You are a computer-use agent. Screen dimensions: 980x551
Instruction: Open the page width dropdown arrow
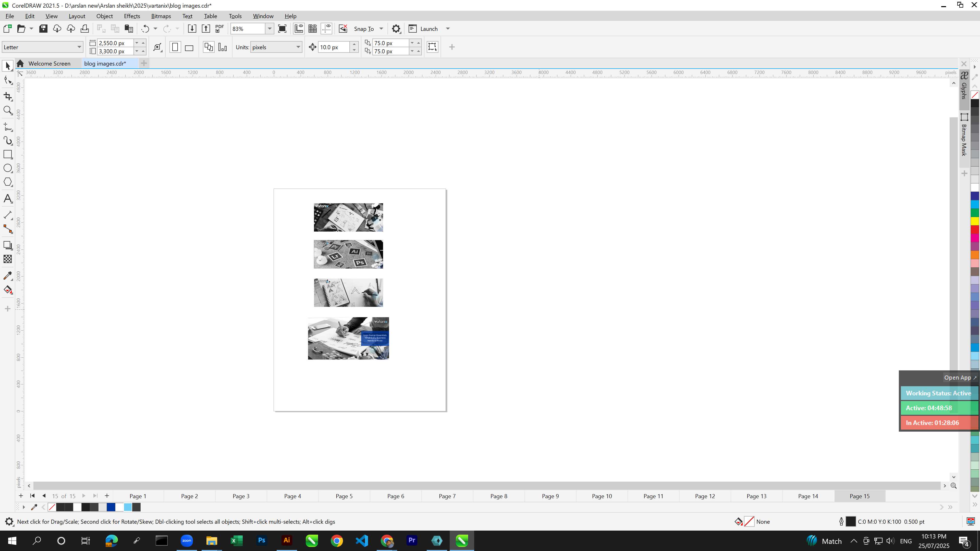[137, 43]
